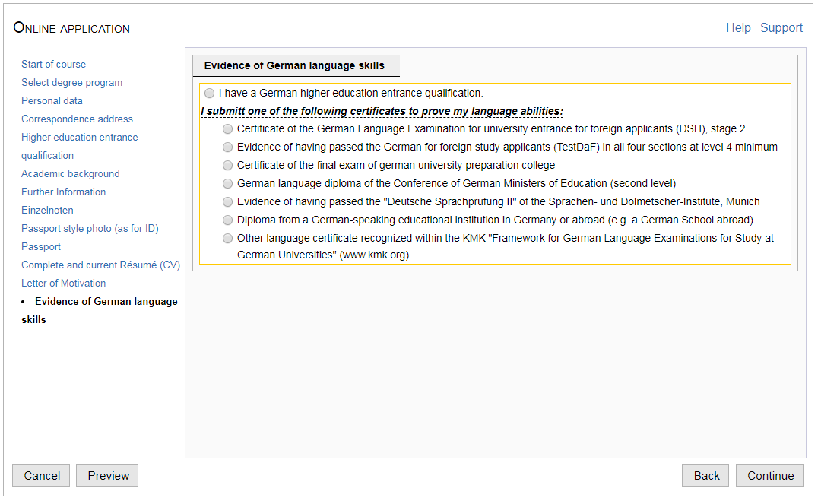Navigate to Correspondence address
Screen dimensions: 821x504
pos(77,119)
